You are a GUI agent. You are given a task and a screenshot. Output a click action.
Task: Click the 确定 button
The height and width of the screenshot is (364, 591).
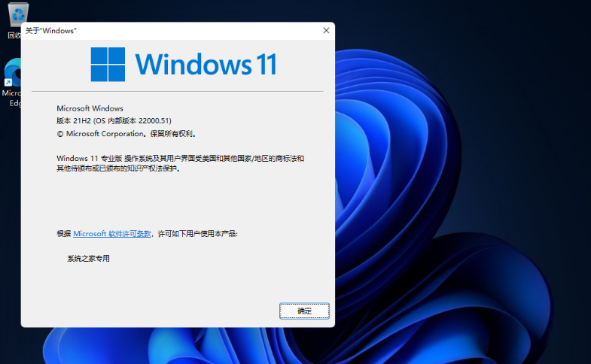click(x=304, y=311)
